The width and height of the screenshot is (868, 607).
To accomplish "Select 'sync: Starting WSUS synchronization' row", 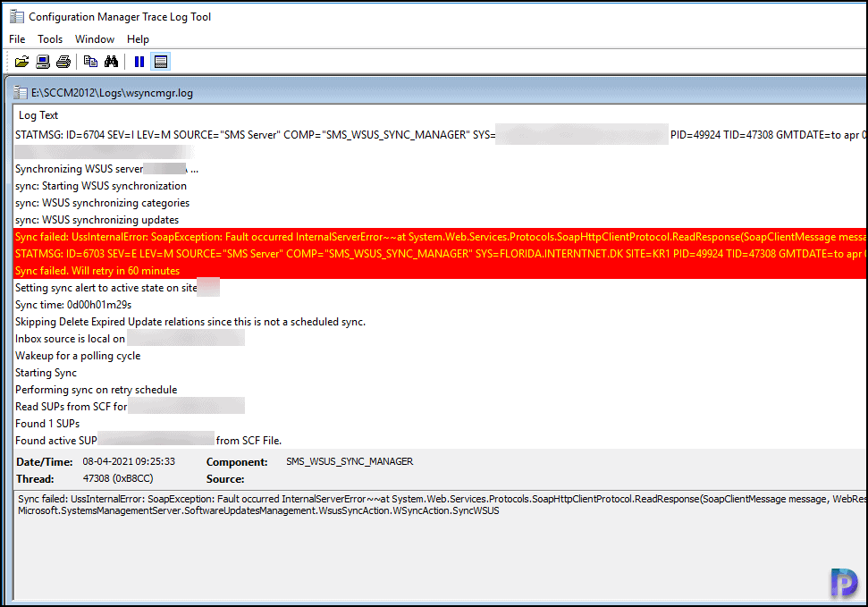I will point(441,186).
